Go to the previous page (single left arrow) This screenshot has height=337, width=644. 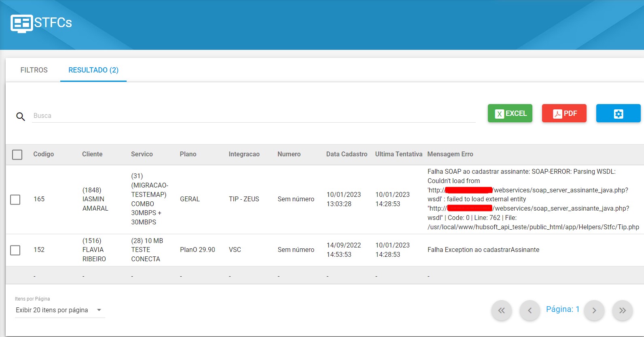530,311
